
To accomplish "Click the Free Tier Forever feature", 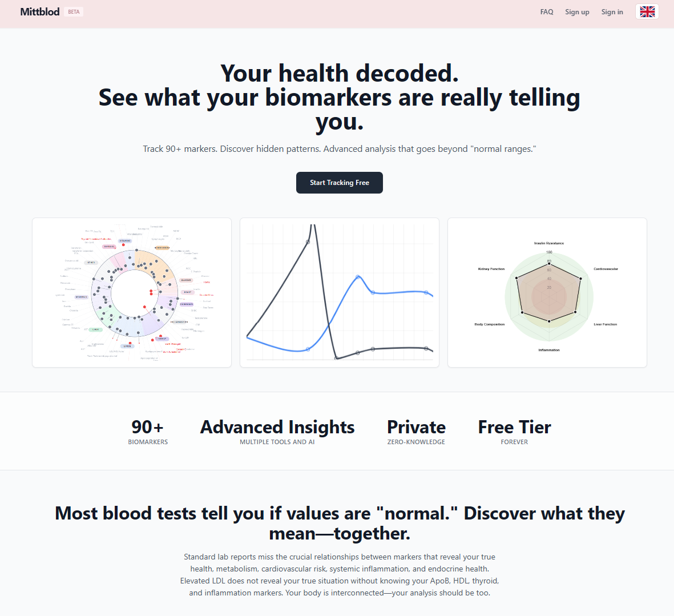I will click(514, 430).
